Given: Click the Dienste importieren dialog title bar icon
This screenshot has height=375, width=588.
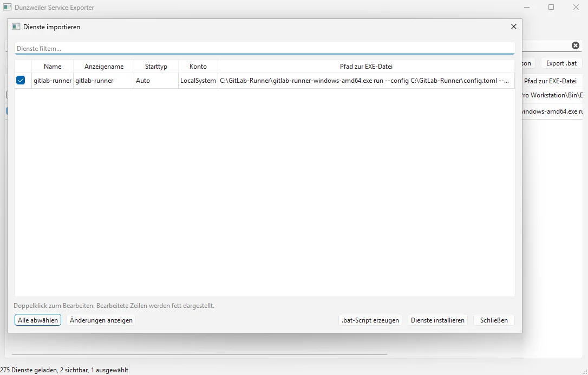Looking at the screenshot, I should pos(16,27).
